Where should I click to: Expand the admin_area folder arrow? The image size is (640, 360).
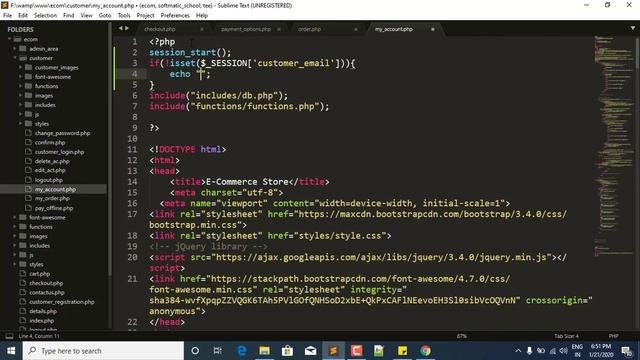(15, 49)
